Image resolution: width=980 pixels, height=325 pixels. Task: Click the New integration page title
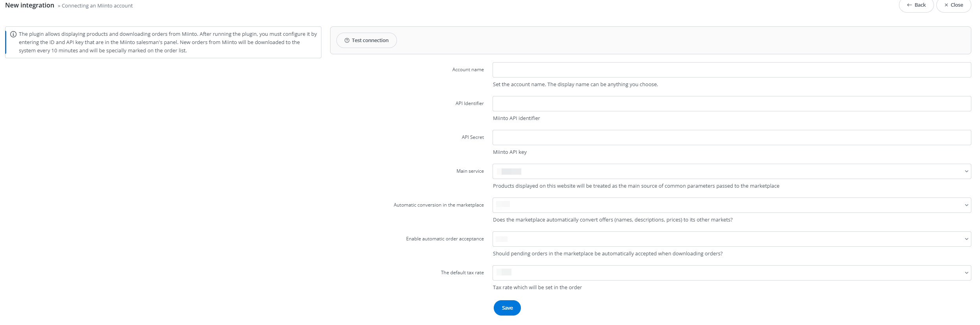[30, 6]
